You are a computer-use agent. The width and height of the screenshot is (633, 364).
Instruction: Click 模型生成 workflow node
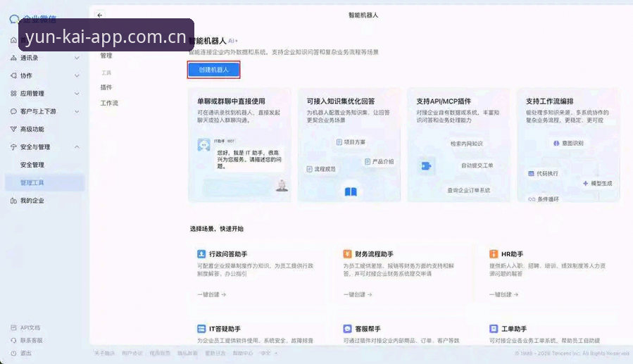598,183
